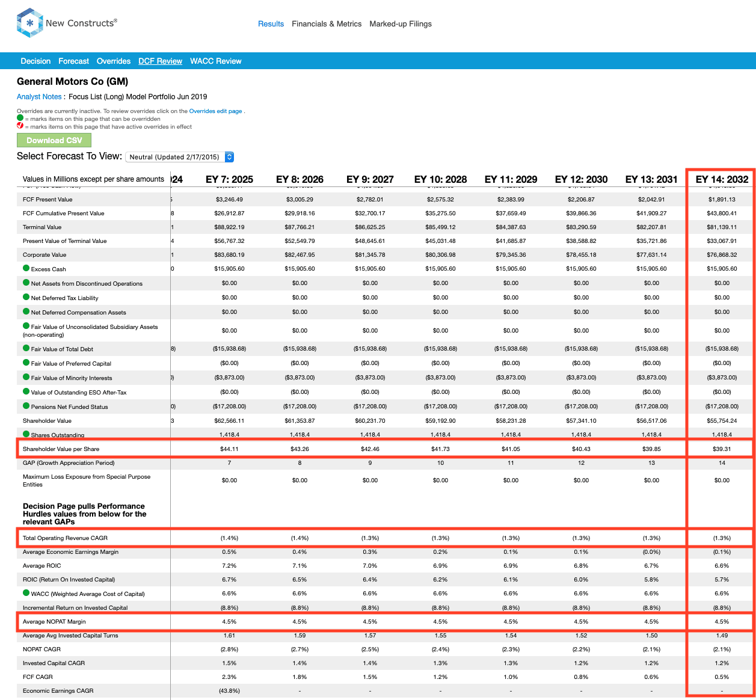
Task: Switch to the Forecast tab
Action: click(x=73, y=61)
